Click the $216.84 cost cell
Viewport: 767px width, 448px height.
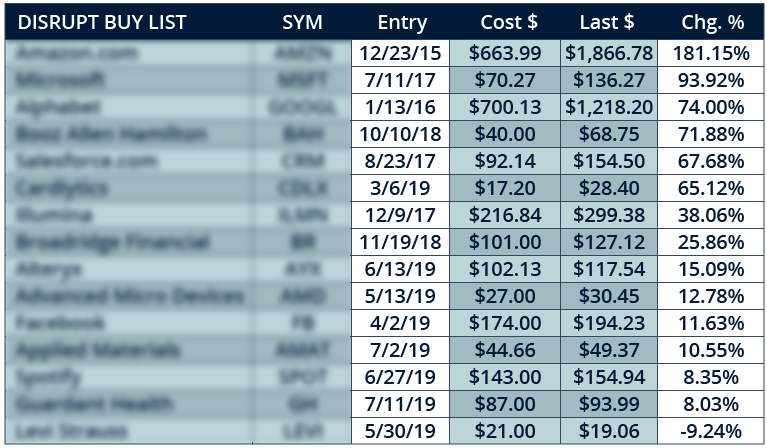click(505, 215)
